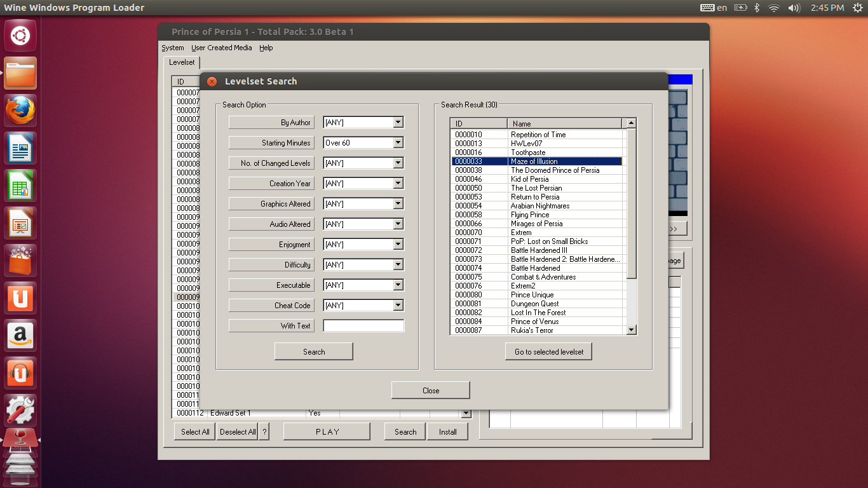Launch Firefox web browser
868x488 pixels.
pos(20,111)
